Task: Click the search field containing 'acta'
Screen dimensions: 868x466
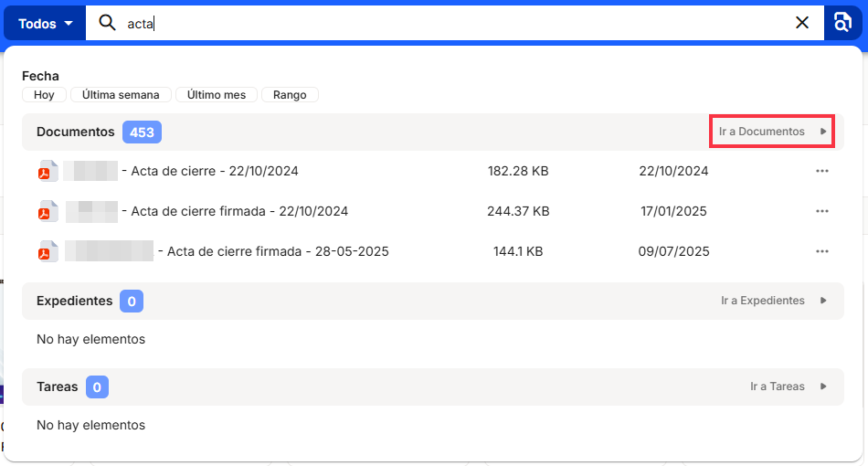Action: (457, 24)
